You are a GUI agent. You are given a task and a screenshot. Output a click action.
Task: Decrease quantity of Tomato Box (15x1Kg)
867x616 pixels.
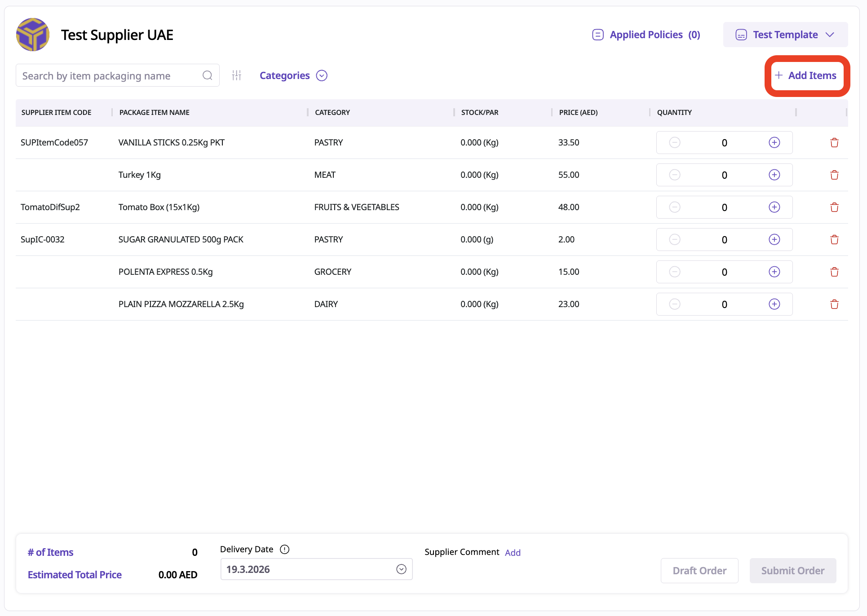pos(674,207)
